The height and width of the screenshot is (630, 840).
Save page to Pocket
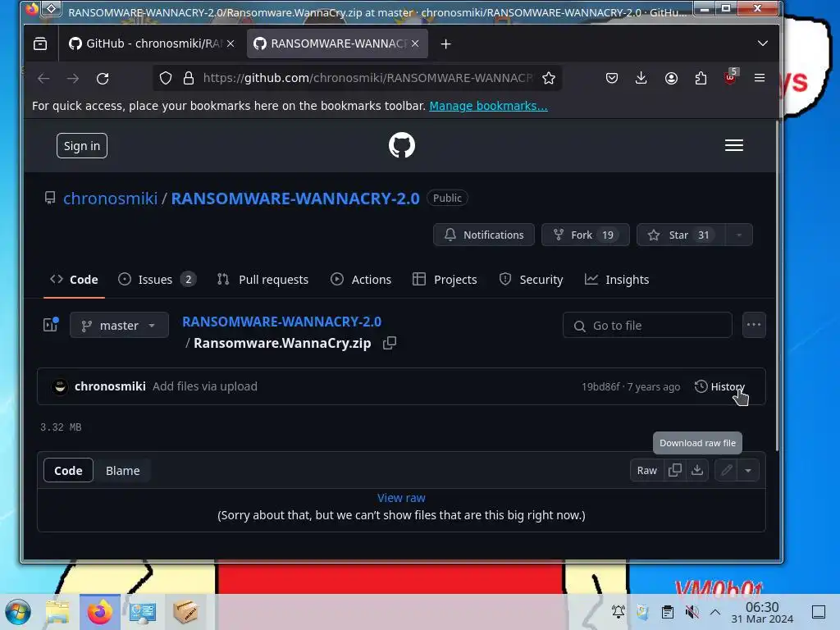tap(612, 78)
